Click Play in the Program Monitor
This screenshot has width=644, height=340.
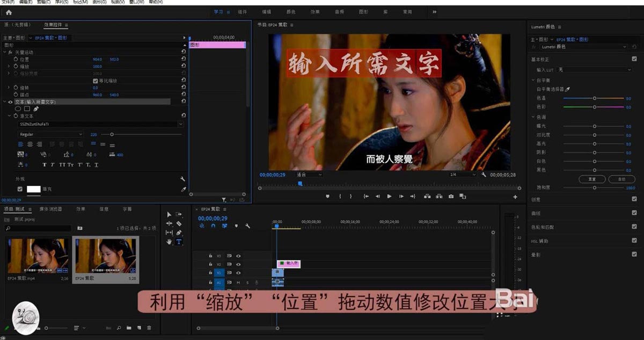click(x=389, y=197)
